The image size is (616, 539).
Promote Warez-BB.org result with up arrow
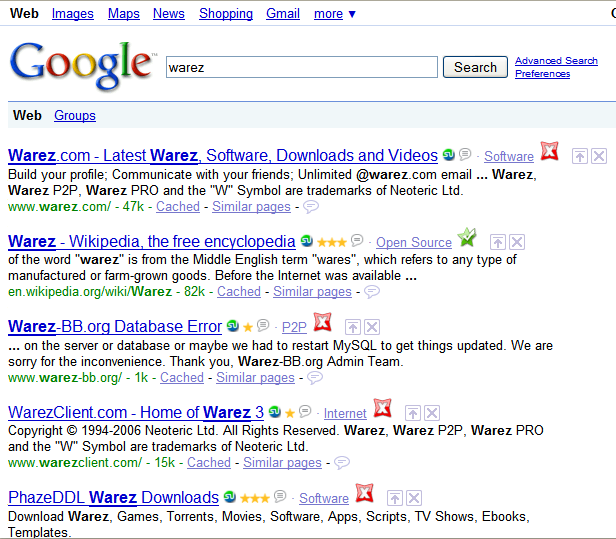(353, 327)
